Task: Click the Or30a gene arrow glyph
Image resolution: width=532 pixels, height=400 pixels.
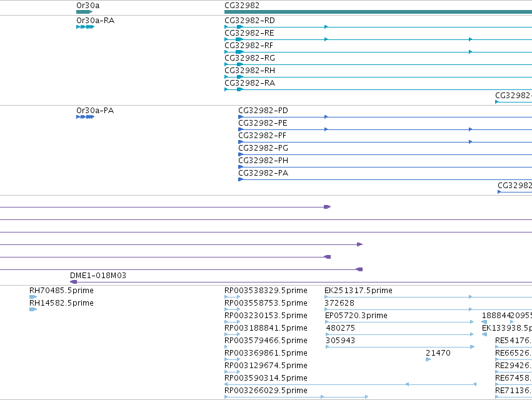Action: pos(84,12)
